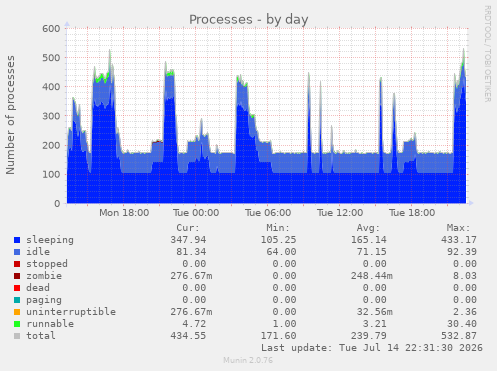
Task: Click the idle legend color swatch
Action: tap(17, 252)
